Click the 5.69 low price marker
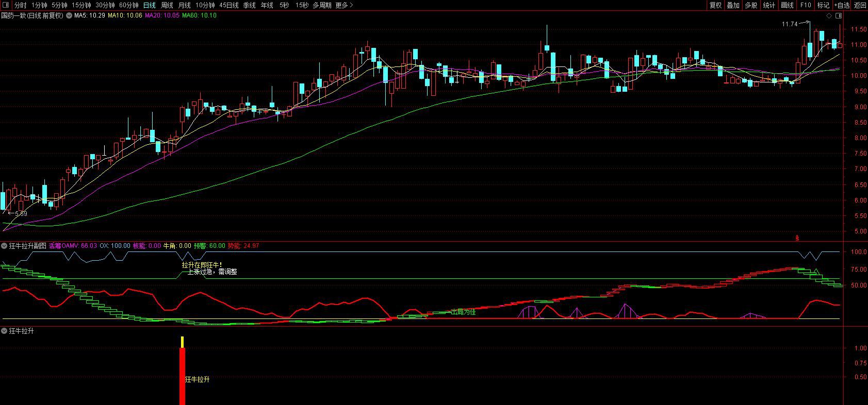The width and height of the screenshot is (868, 405). tap(21, 213)
